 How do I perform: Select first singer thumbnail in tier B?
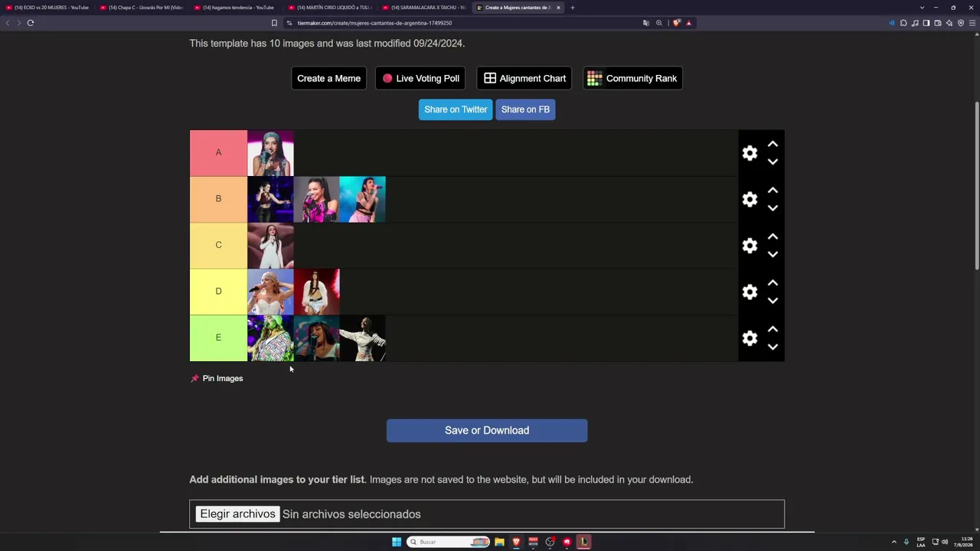(x=270, y=200)
